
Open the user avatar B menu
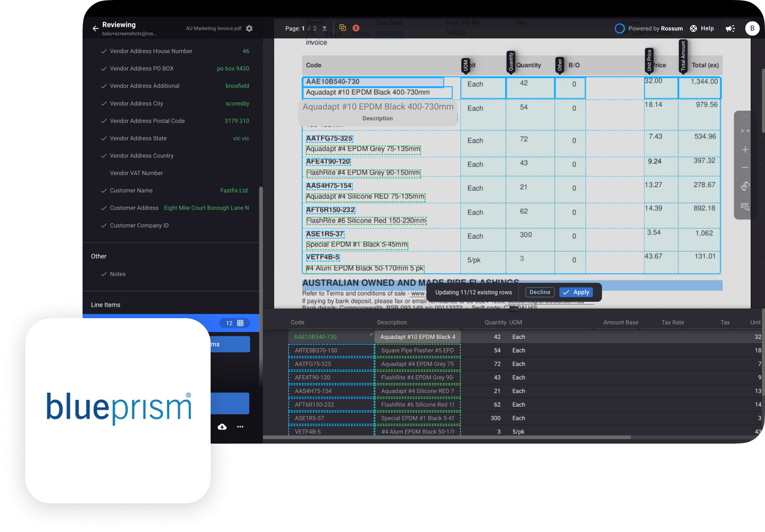click(x=752, y=29)
